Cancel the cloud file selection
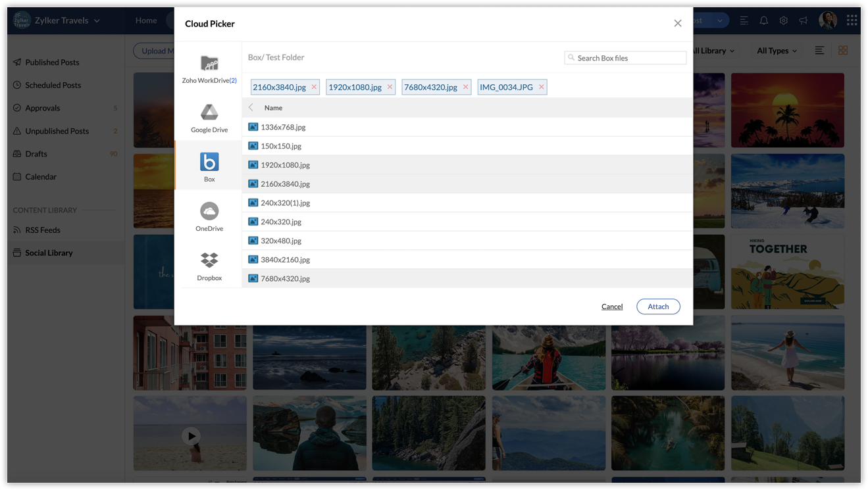The height and width of the screenshot is (490, 868). point(611,306)
